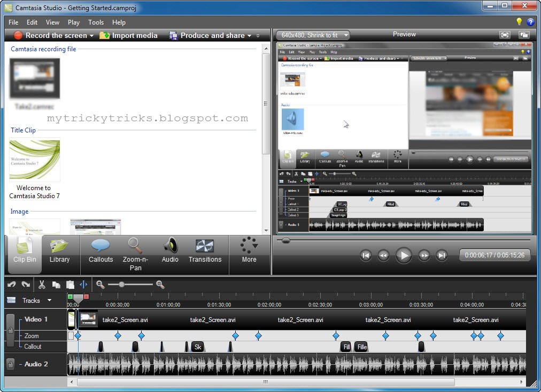The height and width of the screenshot is (392, 541).
Task: Click the timecode display 0:00:06;17 / 0:05:15;26
Action: tap(494, 255)
